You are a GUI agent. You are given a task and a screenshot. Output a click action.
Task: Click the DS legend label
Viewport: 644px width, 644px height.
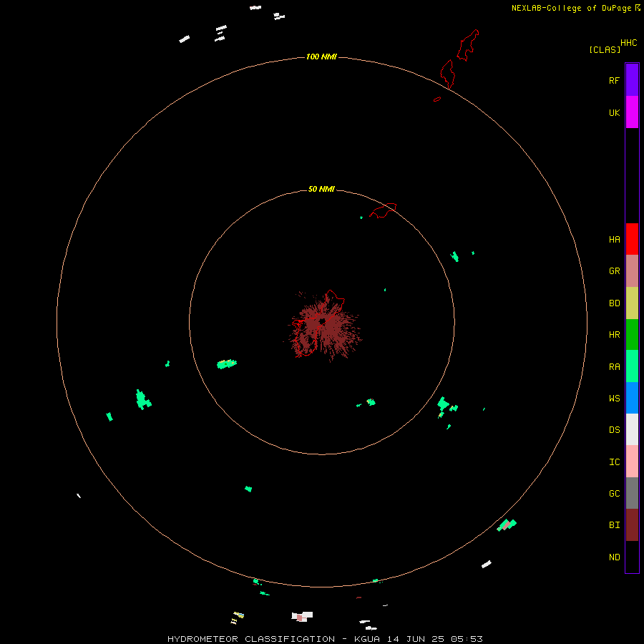[614, 430]
